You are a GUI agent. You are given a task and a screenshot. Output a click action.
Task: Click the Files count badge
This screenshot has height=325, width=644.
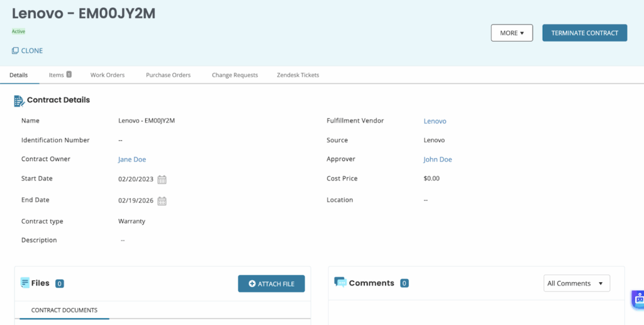click(x=60, y=283)
